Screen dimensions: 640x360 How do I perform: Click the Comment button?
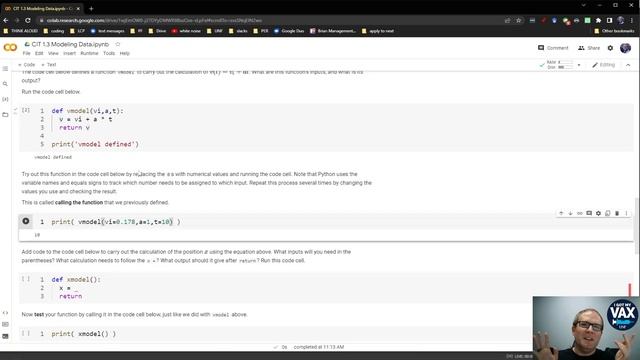(553, 48)
